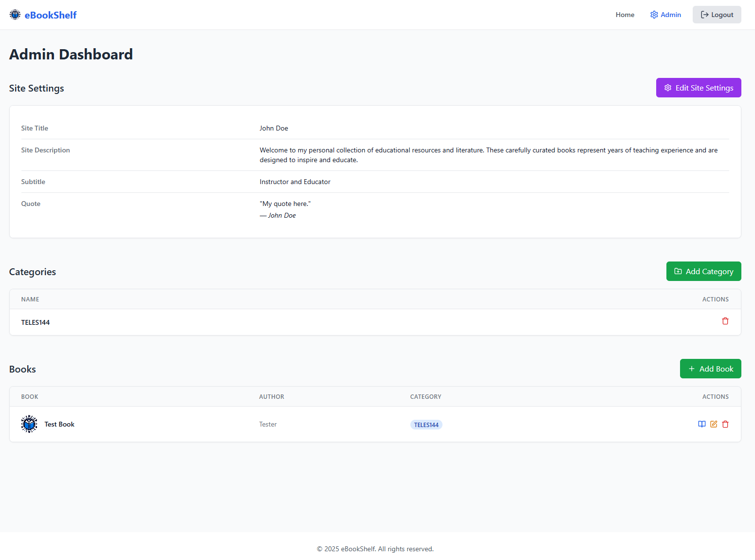Click the TELES144 category badge in Books
The width and height of the screenshot is (755, 560).
[x=426, y=425]
